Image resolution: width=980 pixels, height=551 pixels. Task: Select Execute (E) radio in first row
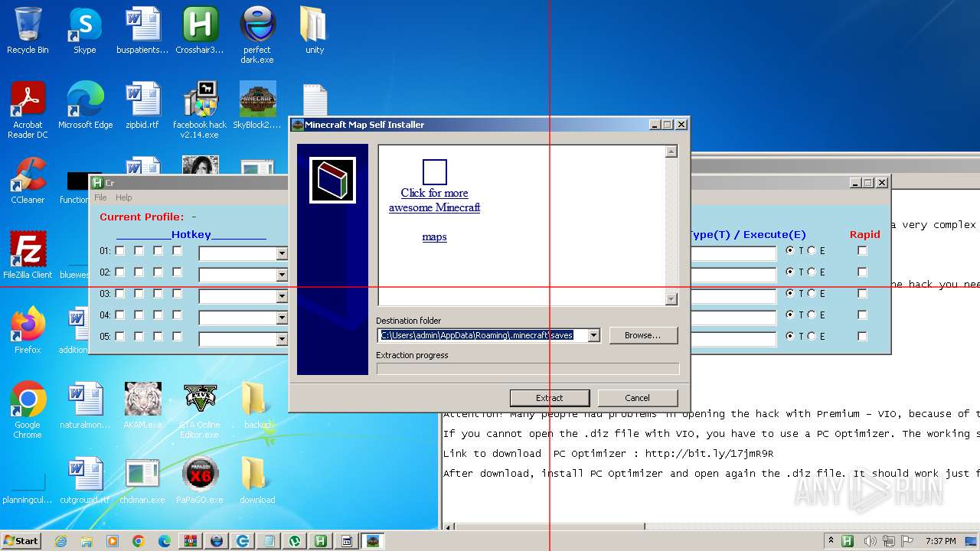[812, 250]
